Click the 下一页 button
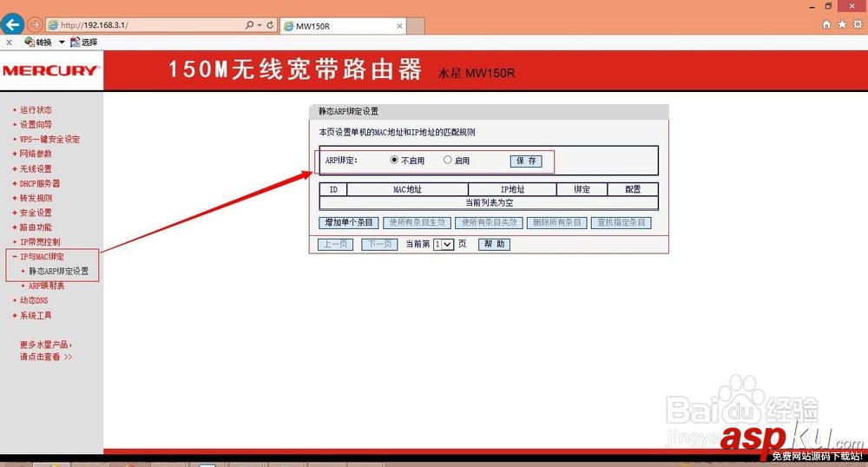 coord(380,244)
